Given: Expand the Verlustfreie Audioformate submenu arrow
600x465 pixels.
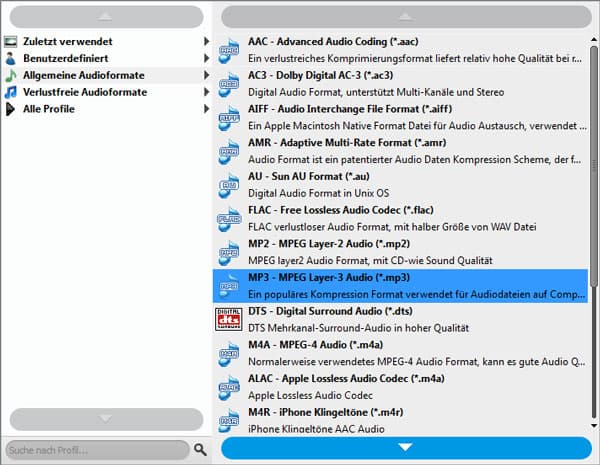Looking at the screenshot, I should point(206,92).
